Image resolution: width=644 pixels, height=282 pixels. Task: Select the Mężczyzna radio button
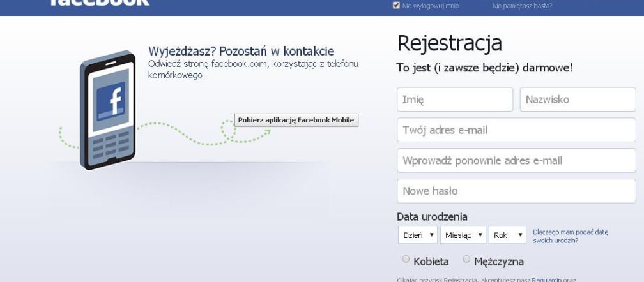(x=466, y=259)
